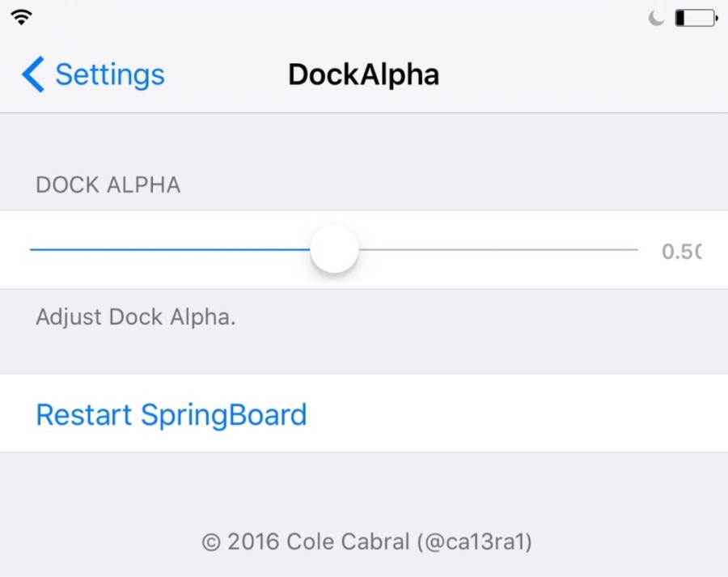Click the Adjust Dock Alpha description text
Image resolution: width=728 pixels, height=577 pixels.
(136, 316)
